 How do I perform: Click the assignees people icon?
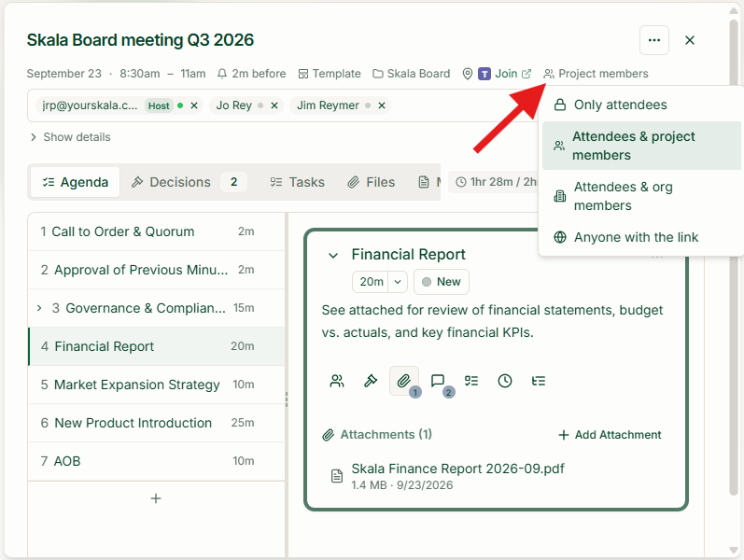[337, 381]
